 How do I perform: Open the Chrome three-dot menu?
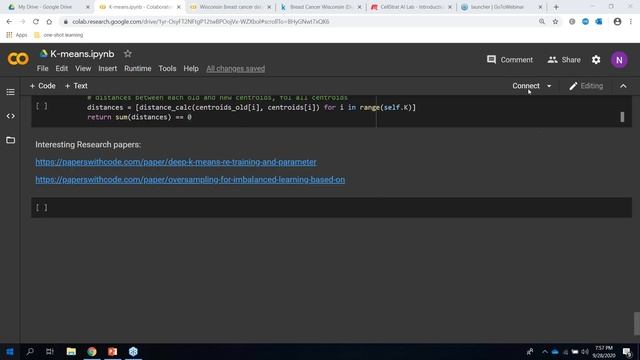point(631,22)
